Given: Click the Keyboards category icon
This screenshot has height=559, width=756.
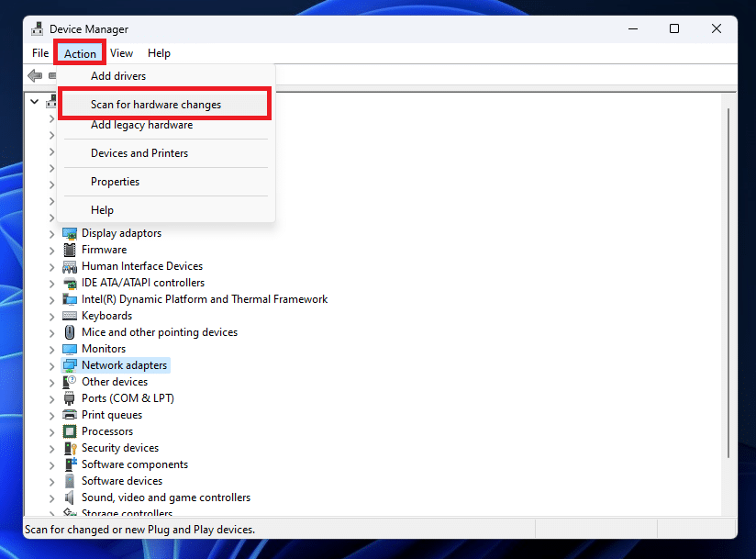Looking at the screenshot, I should point(70,315).
